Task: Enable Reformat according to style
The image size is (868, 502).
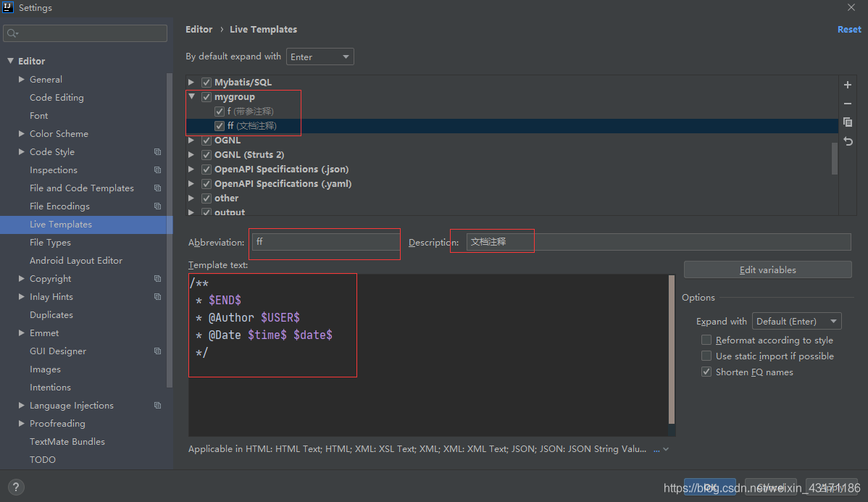Action: click(706, 340)
